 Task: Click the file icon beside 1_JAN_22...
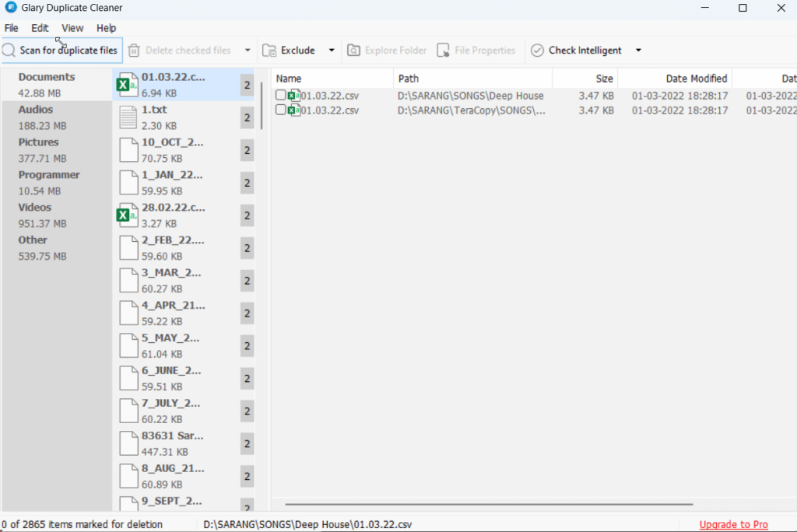coord(128,183)
